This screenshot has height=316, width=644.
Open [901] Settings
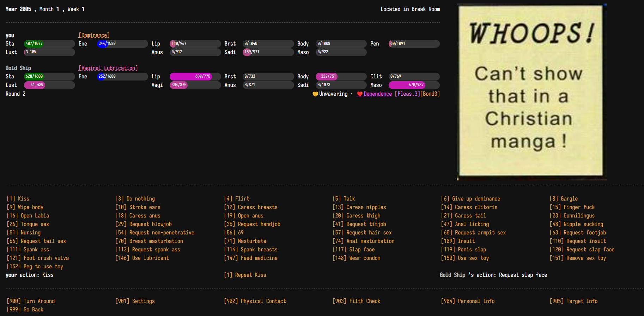click(x=135, y=301)
